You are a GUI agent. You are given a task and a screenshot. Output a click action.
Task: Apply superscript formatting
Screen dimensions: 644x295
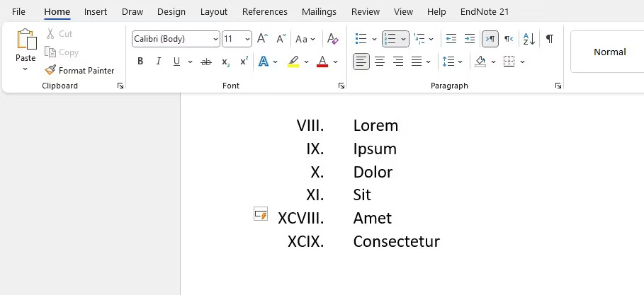point(244,62)
